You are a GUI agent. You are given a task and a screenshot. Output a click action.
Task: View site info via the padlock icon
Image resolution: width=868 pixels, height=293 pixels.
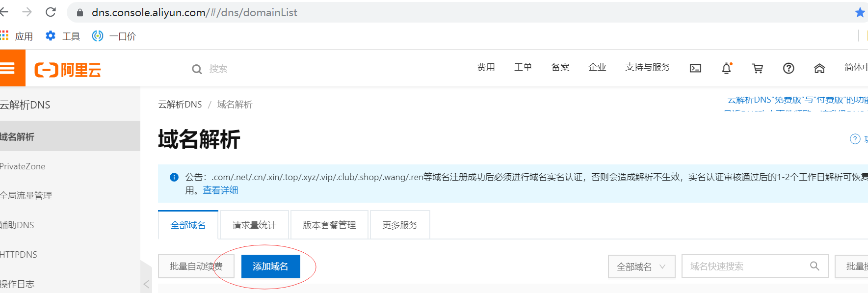pos(80,13)
